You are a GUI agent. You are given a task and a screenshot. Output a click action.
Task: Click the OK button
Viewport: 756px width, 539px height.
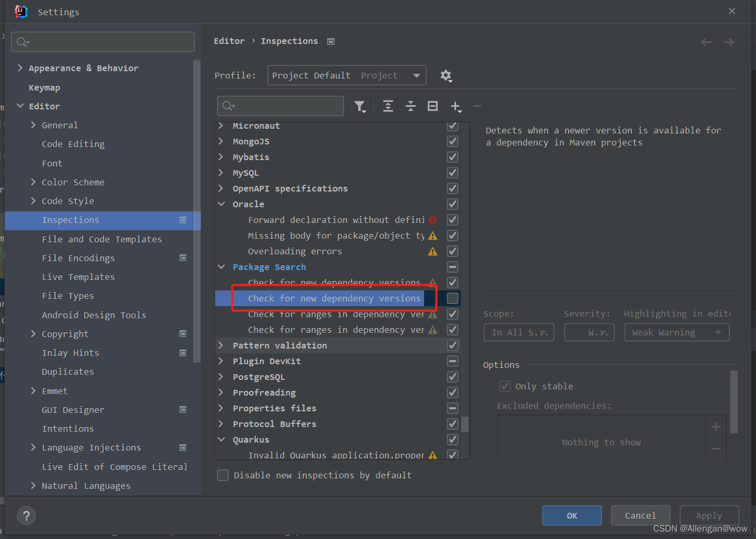pos(572,515)
